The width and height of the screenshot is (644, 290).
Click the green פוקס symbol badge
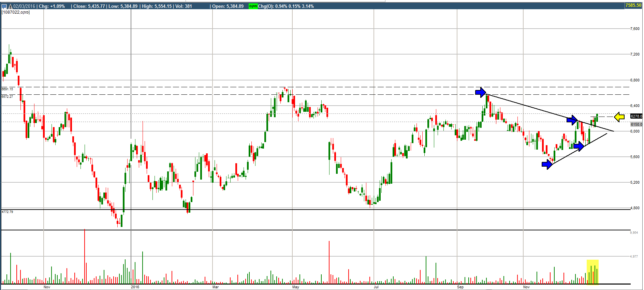pos(253,6)
